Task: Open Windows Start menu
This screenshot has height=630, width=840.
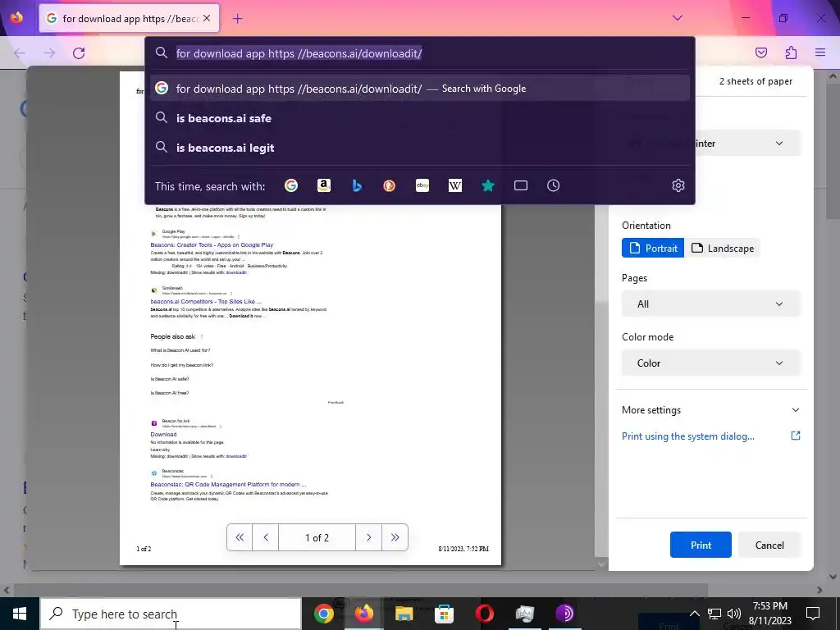Action: coord(20,614)
